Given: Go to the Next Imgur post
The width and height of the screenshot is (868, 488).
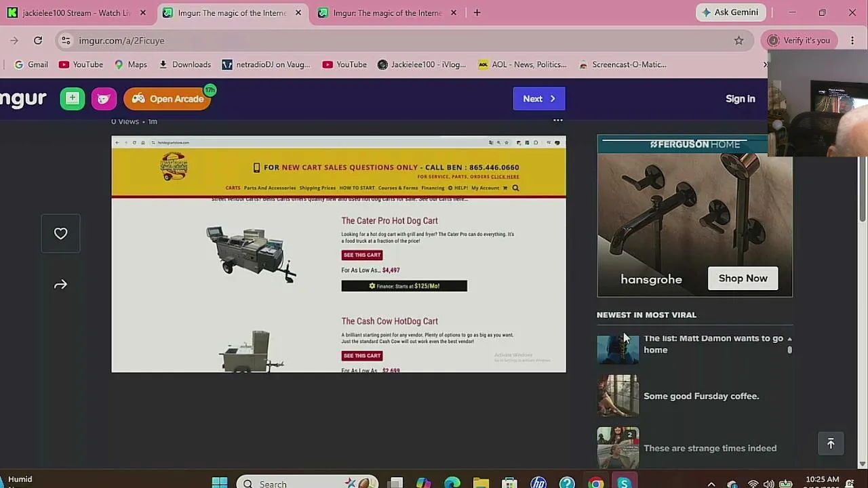Looking at the screenshot, I should (x=539, y=99).
